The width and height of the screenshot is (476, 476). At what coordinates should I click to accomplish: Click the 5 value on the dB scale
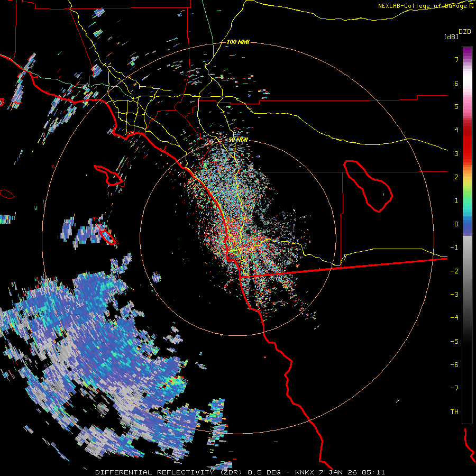pyautogui.click(x=456, y=106)
